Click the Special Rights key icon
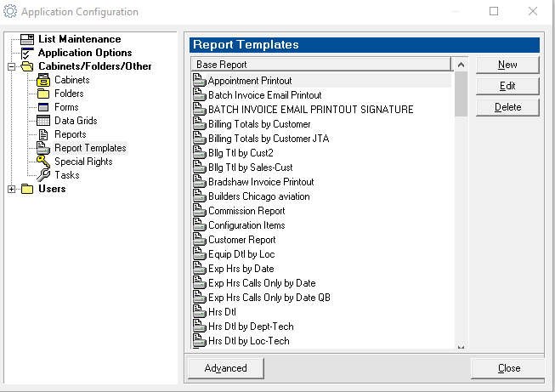The width and height of the screenshot is (555, 392). (43, 162)
